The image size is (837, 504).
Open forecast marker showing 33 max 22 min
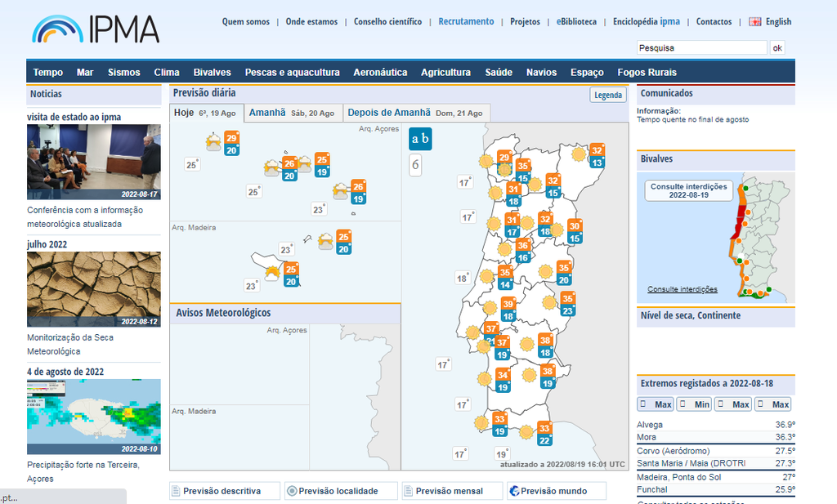(544, 434)
